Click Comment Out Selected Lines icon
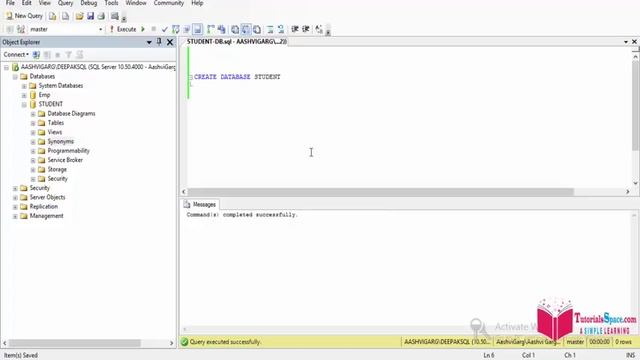This screenshot has width=640, height=360. point(270,29)
